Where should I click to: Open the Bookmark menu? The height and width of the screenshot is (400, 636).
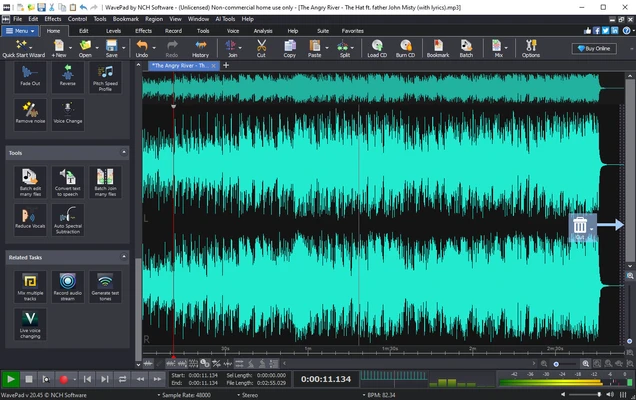tap(125, 19)
